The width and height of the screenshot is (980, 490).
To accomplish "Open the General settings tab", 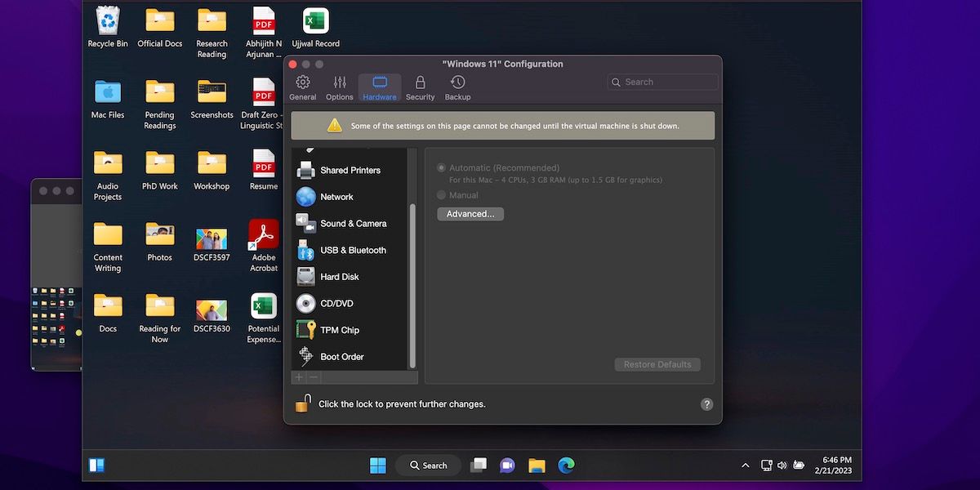I will [x=302, y=88].
